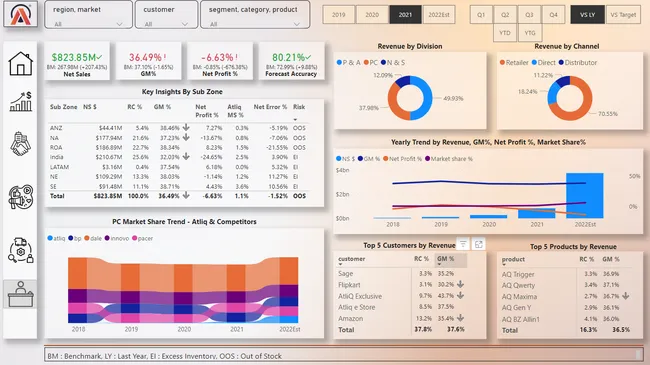Click PC legend swatch in Division

366,62
